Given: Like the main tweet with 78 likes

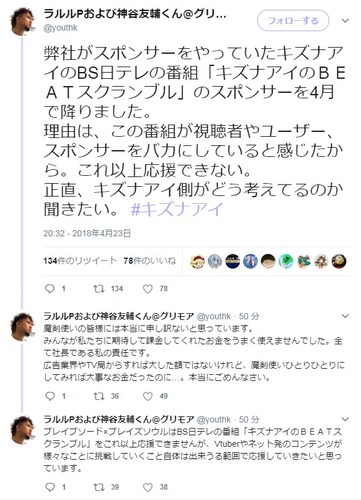Looking at the screenshot, I should [x=148, y=289].
